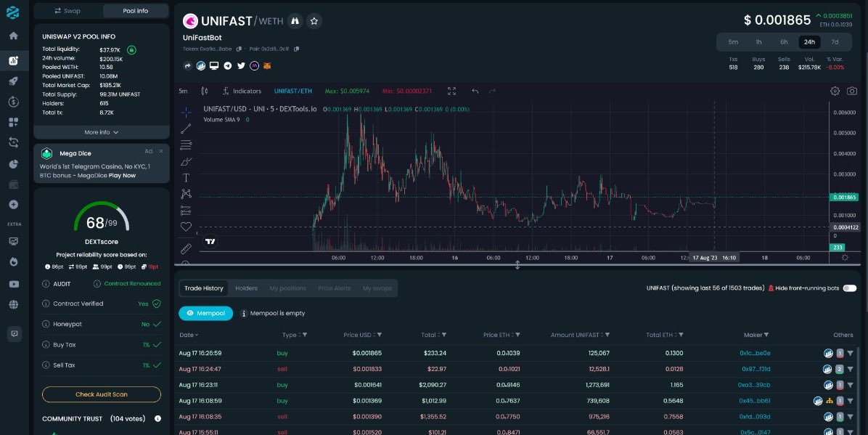This screenshot has height=435, width=868.
Task: Switch to the Pool info tab
Action: (135, 10)
